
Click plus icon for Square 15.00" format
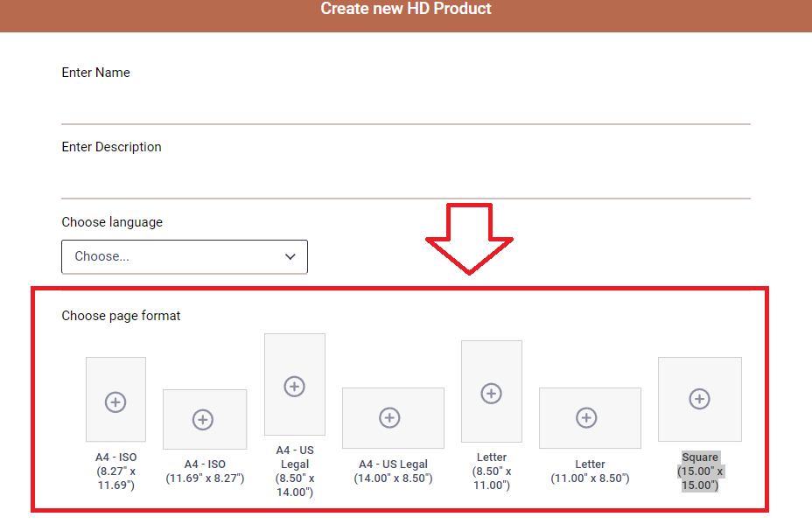(700, 399)
